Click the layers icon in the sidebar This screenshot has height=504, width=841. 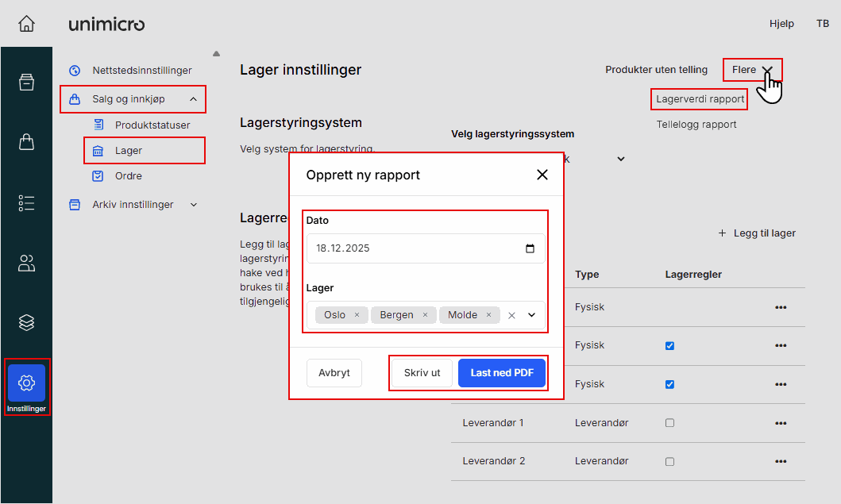[26, 322]
